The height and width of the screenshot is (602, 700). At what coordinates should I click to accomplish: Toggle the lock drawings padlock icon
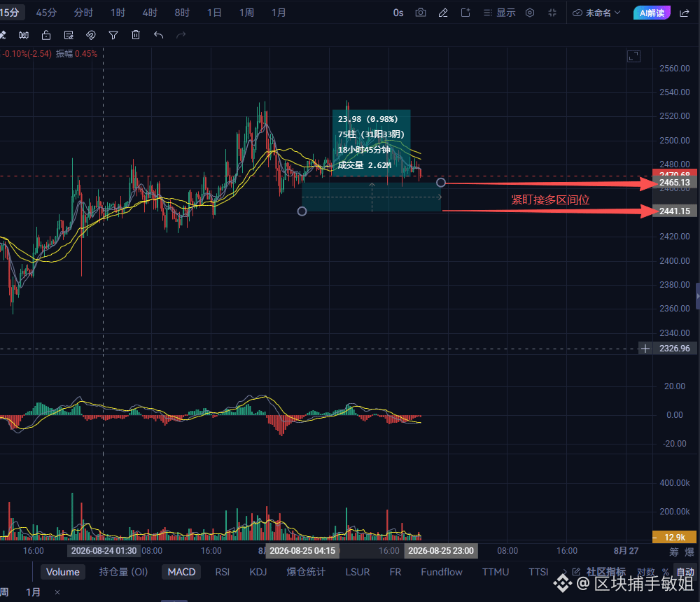(46, 35)
